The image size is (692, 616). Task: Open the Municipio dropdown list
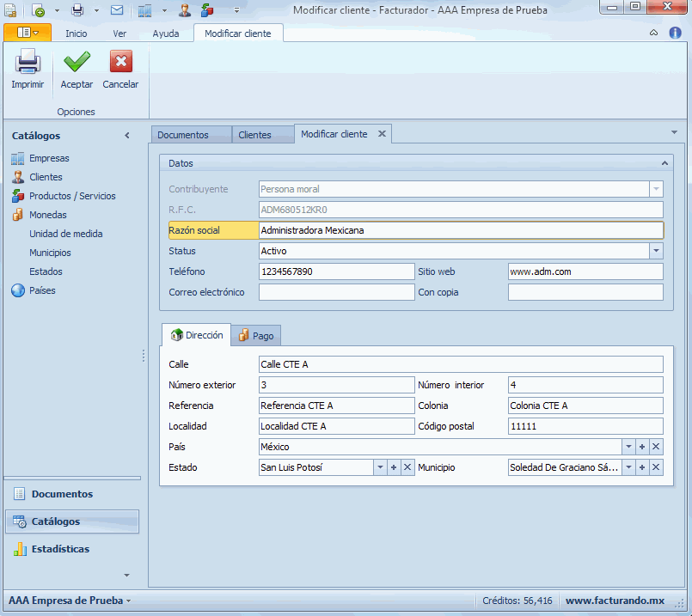point(628,467)
